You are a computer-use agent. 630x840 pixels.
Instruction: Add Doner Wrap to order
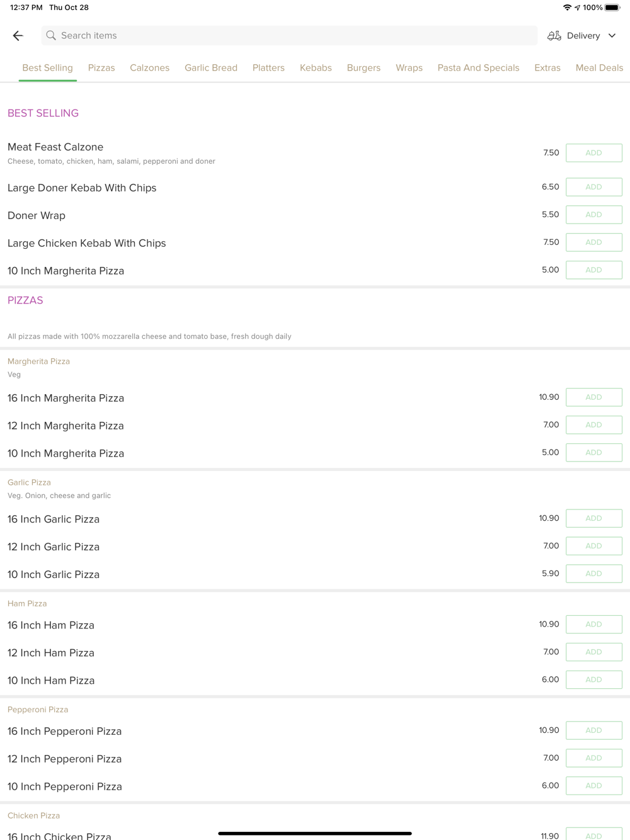594,215
